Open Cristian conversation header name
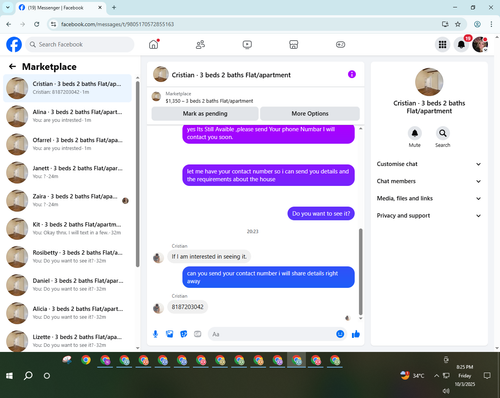This screenshot has height=398, width=500. 231,75
